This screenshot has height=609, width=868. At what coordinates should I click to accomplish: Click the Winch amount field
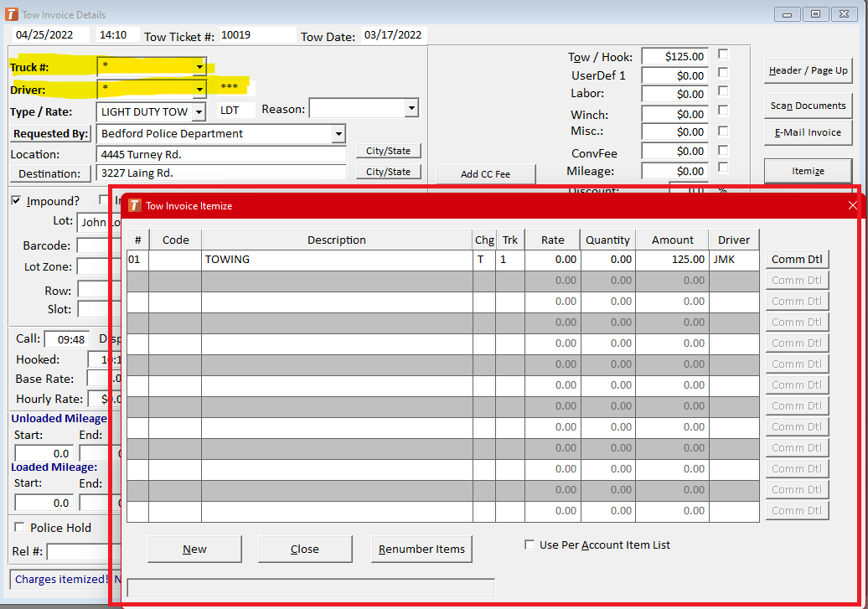pyautogui.click(x=674, y=114)
